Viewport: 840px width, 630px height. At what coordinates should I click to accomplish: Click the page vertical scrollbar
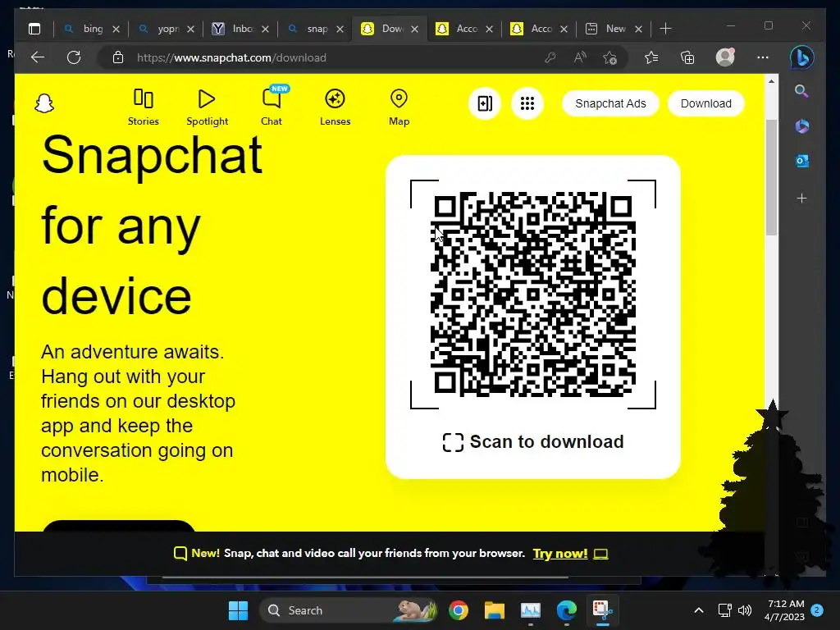[771, 177]
